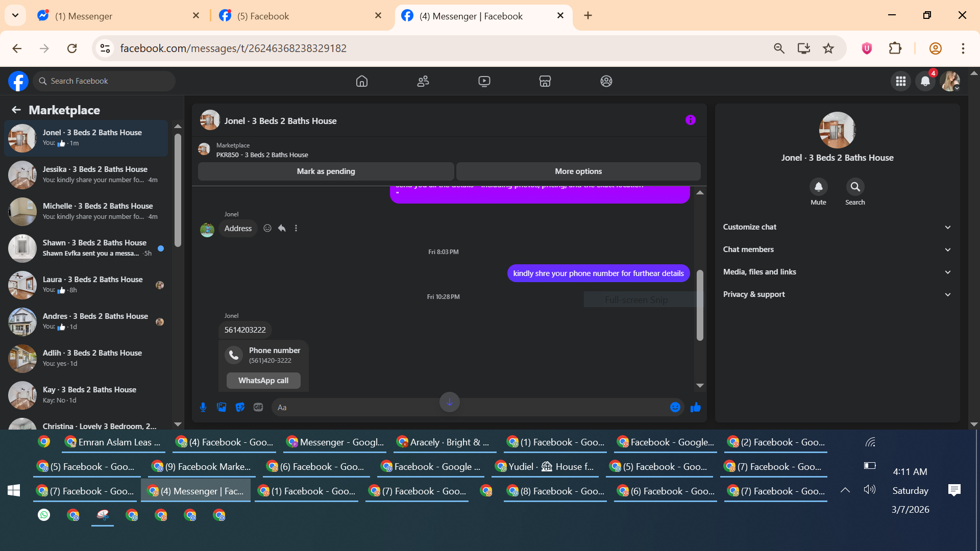
Task: Click the Search Facebook field
Action: tap(104, 81)
